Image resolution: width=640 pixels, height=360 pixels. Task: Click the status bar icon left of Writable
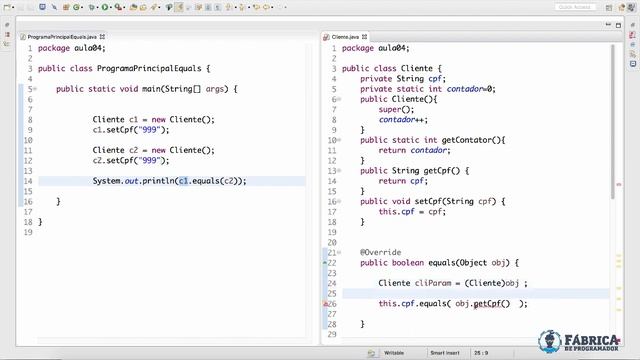point(371,353)
